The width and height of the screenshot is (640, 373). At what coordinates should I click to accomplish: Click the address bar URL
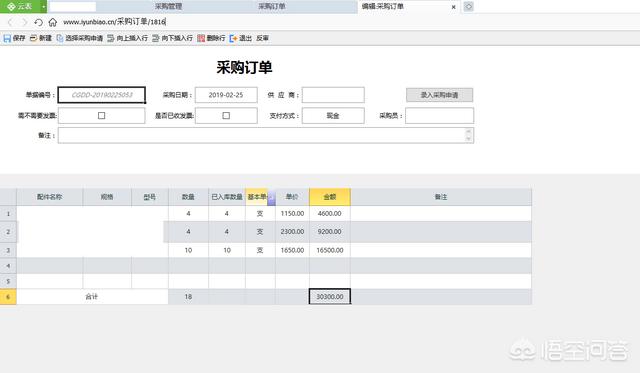(114, 22)
